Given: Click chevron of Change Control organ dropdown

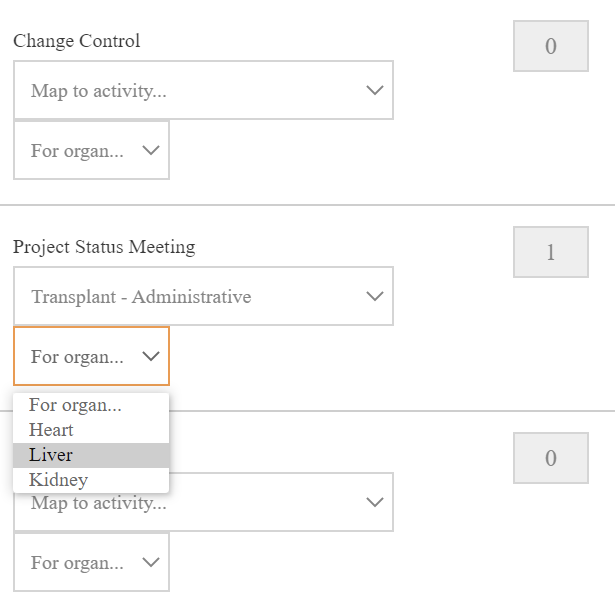Looking at the screenshot, I should pos(151,150).
